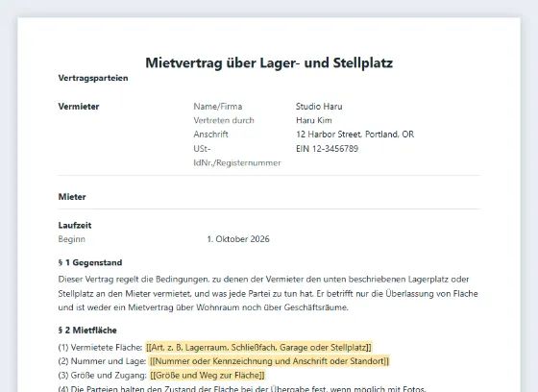Image resolution: width=538 pixels, height=392 pixels.
Task: Click the 'Anschrift' label
Action: [210, 135]
